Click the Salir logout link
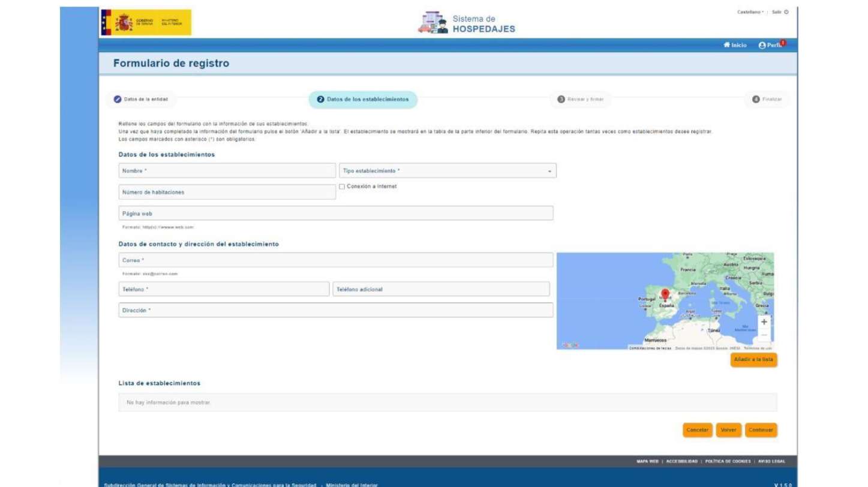 776,12
